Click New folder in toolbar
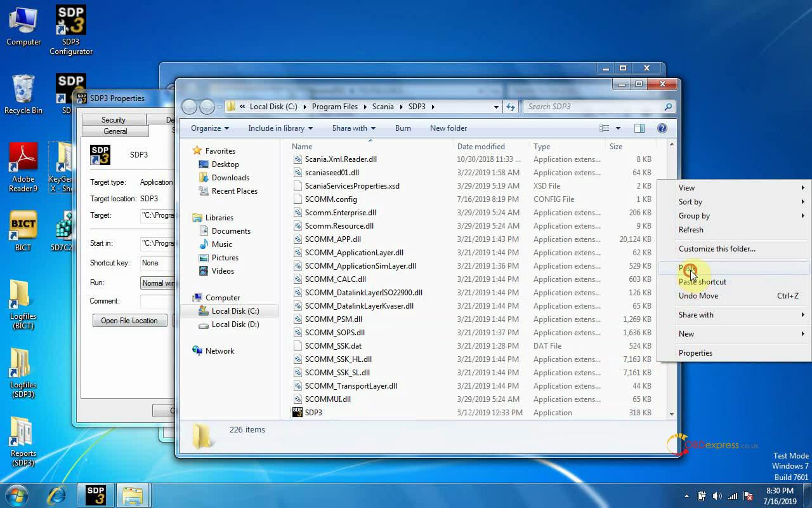This screenshot has width=812, height=508. coord(449,128)
